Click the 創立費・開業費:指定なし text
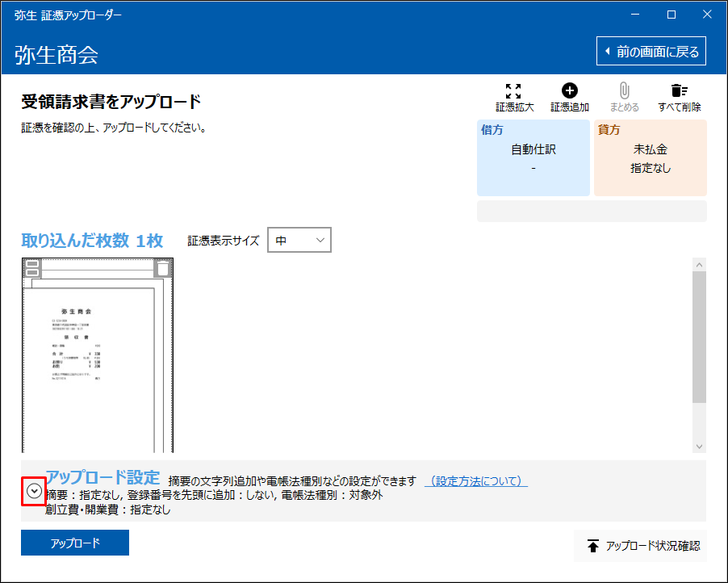Image resolution: width=728 pixels, height=583 pixels. click(107, 510)
